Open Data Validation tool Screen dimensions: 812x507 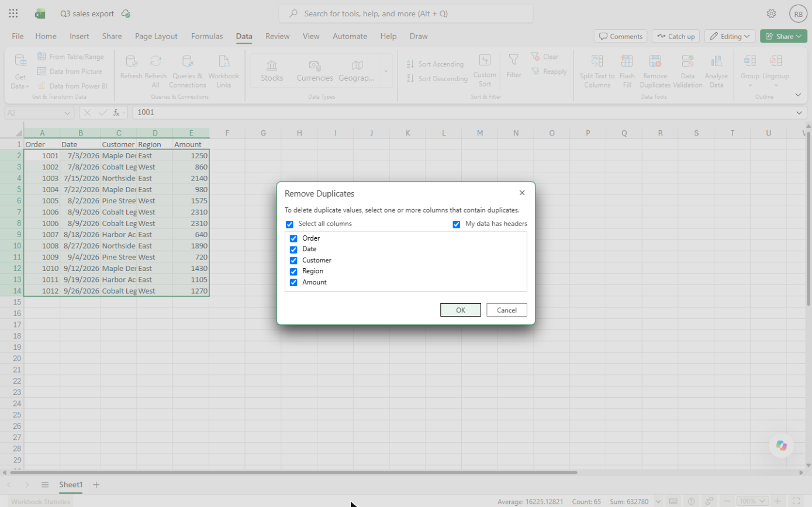coord(687,71)
